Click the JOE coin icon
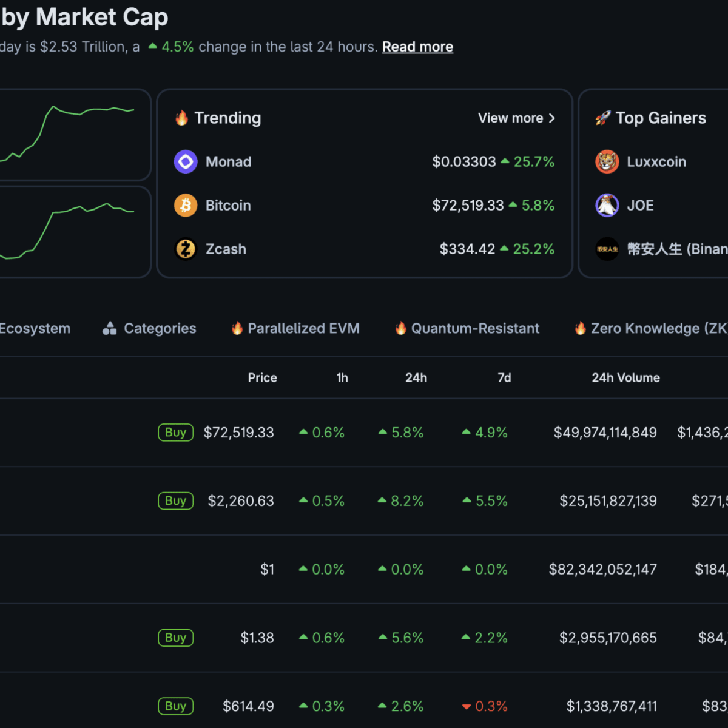Image resolution: width=728 pixels, height=728 pixels. [607, 206]
